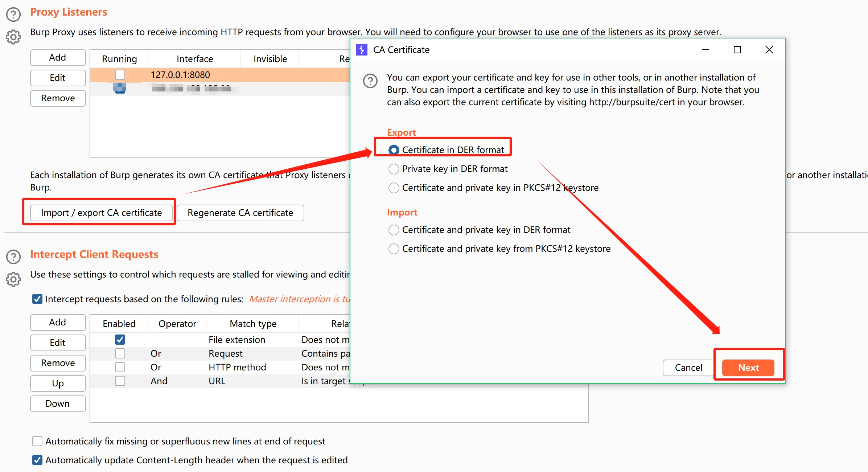
Task: Move intercept rule Down
Action: click(x=58, y=404)
